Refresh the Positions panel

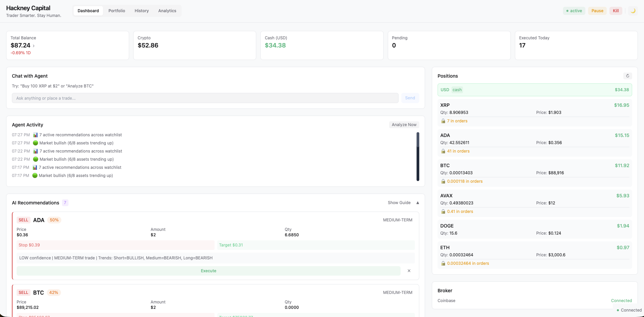(x=628, y=76)
